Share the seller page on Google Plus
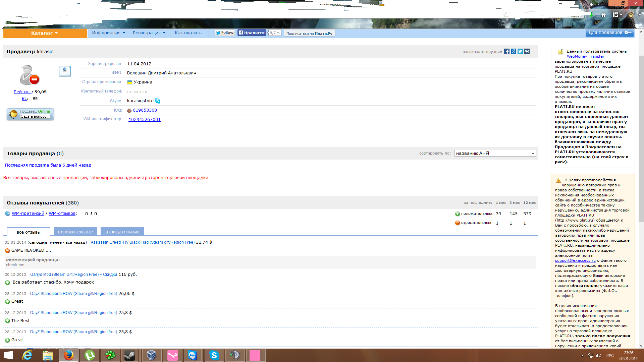 [x=514, y=52]
